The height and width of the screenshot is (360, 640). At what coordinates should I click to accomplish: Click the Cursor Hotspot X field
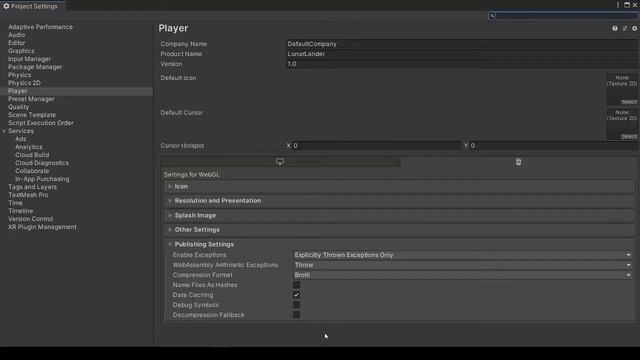pos(377,146)
